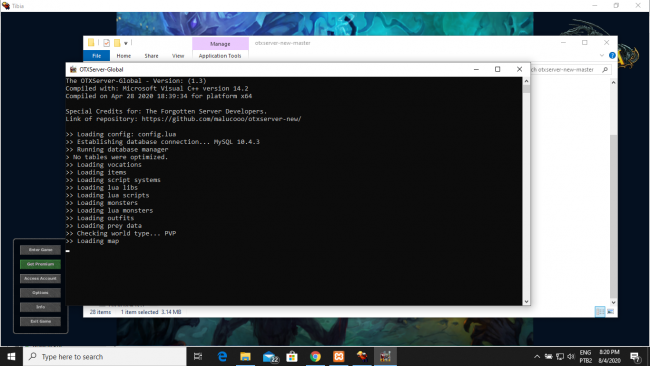The height and width of the screenshot is (366, 650).
Task: Minimize the OTXServer-Global console window
Action: point(476,69)
